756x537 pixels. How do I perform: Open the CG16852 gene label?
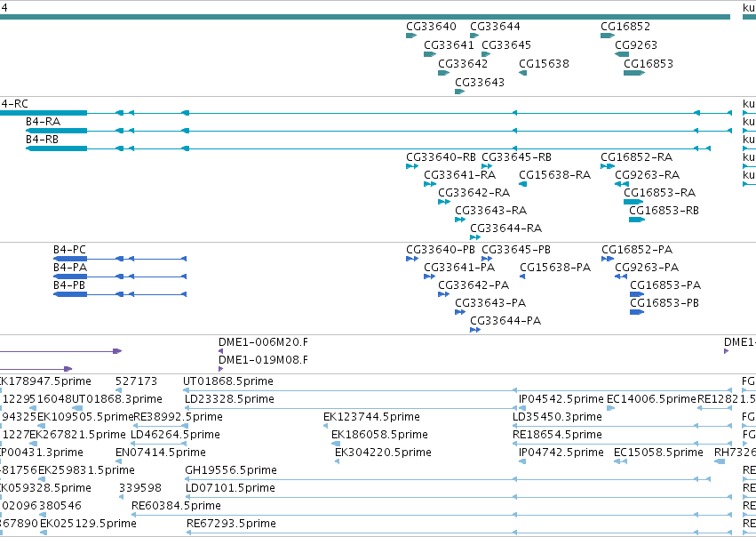[625, 26]
